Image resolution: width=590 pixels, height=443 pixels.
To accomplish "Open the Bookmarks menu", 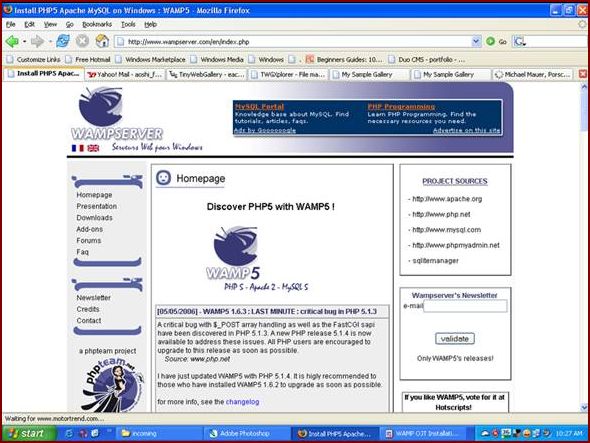I will (97, 24).
